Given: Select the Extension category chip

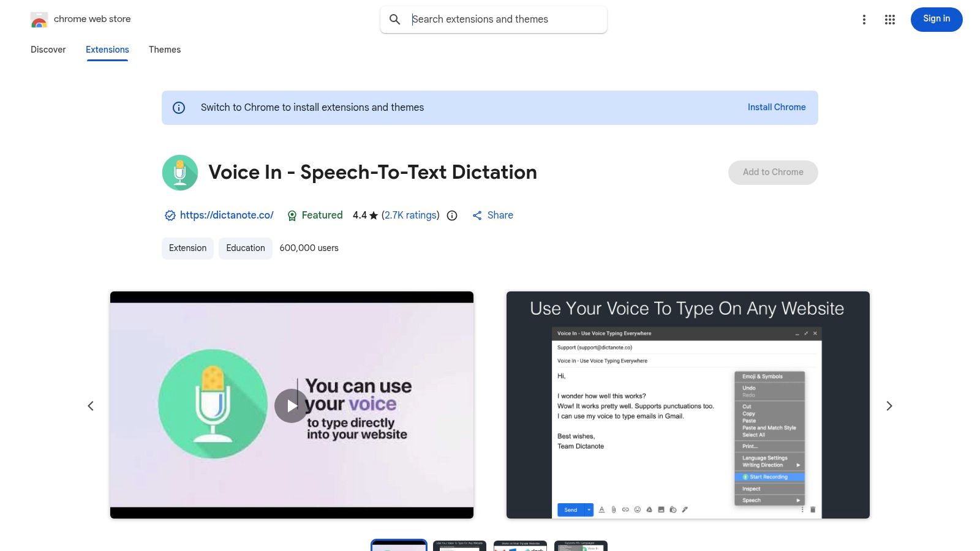Looking at the screenshot, I should click(x=187, y=248).
